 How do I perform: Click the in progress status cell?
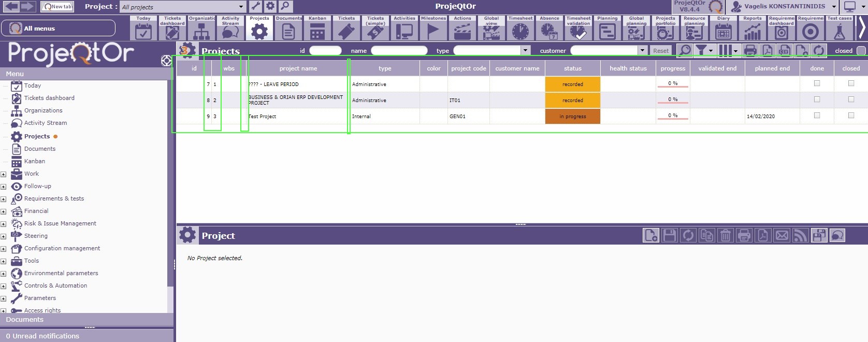coord(573,116)
